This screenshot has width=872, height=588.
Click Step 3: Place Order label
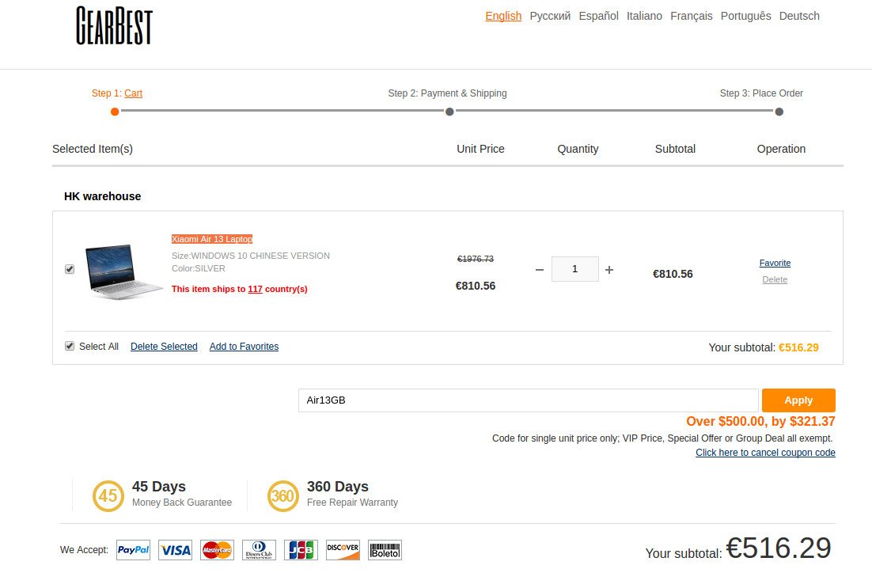761,93
